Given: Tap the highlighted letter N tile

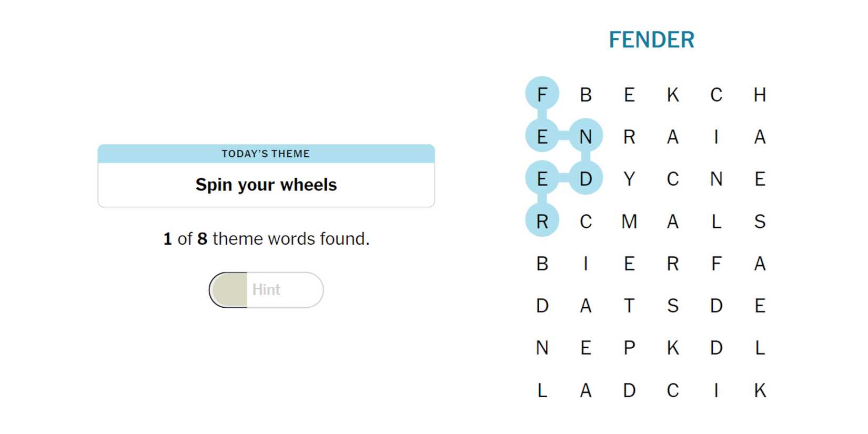Looking at the screenshot, I should click(586, 137).
